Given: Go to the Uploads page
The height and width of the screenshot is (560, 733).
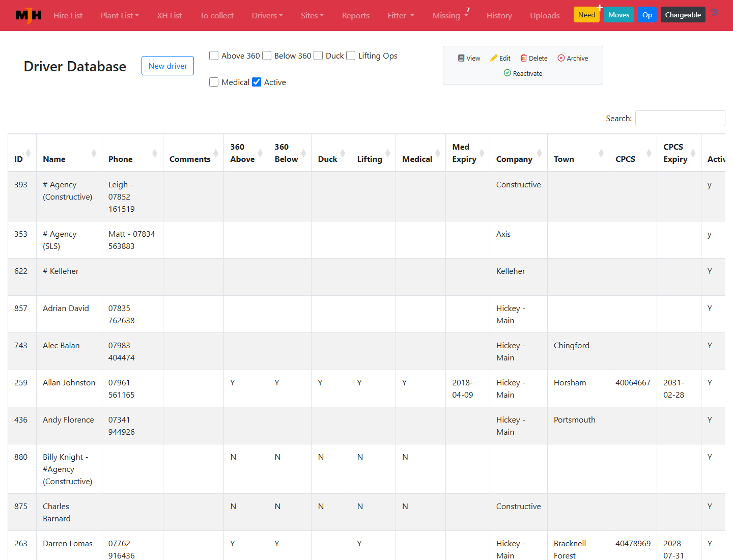Looking at the screenshot, I should 545,15.
